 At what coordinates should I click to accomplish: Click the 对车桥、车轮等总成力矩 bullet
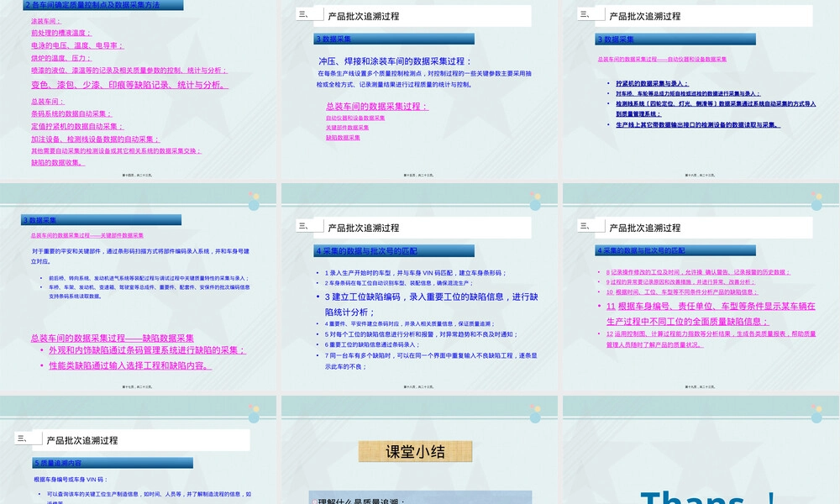tap(688, 94)
